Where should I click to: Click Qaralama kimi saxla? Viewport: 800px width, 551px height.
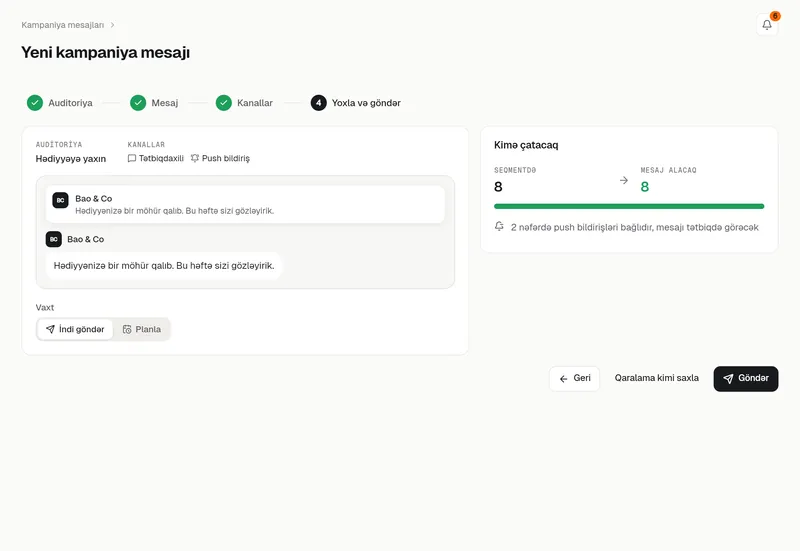pyautogui.click(x=657, y=378)
